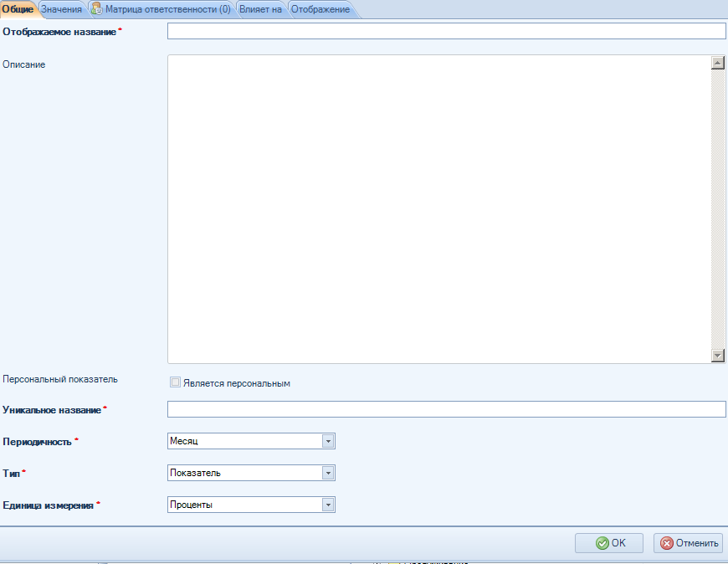This screenshot has height=564, width=728.
Task: Open the Влияет на tab
Action: tap(260, 8)
